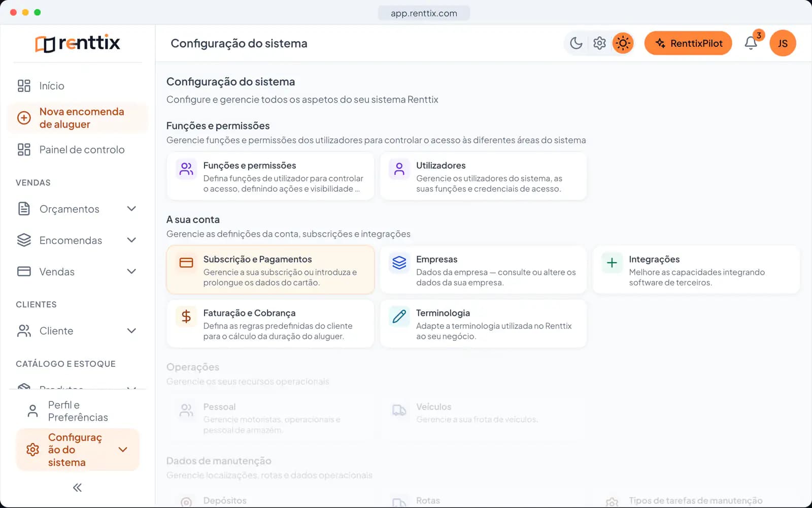Click the Utilizadores person icon
This screenshot has width=812, height=508.
tap(399, 169)
